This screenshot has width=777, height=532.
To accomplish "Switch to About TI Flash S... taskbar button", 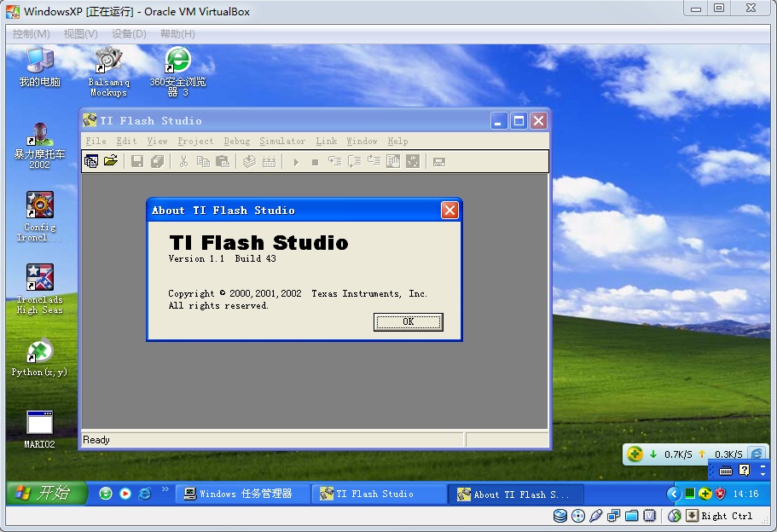I will tap(515, 494).
